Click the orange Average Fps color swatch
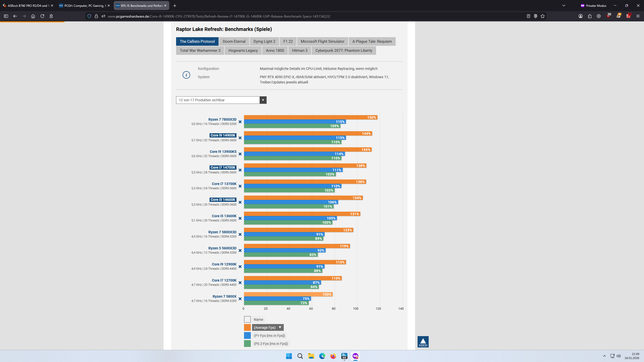The height and width of the screenshot is (362, 644). point(247,327)
